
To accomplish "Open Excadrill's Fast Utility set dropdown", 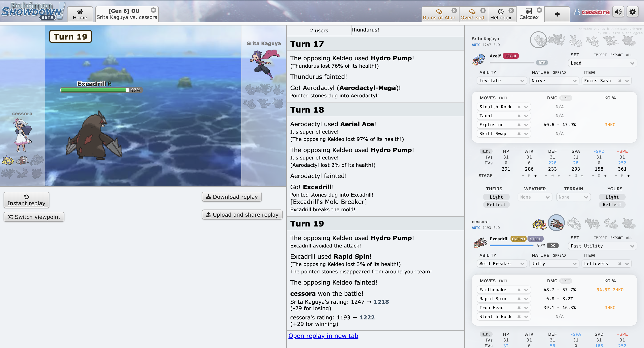I will coord(602,246).
